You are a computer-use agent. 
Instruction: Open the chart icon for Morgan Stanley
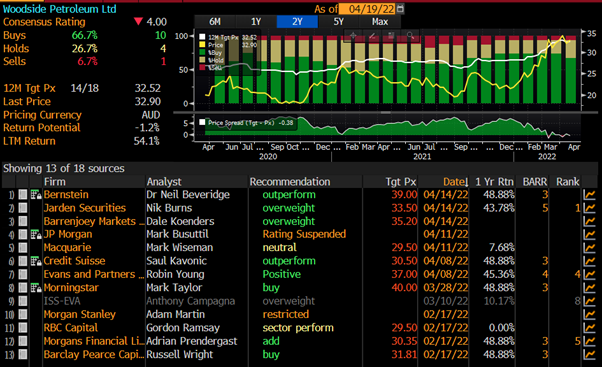(x=589, y=314)
